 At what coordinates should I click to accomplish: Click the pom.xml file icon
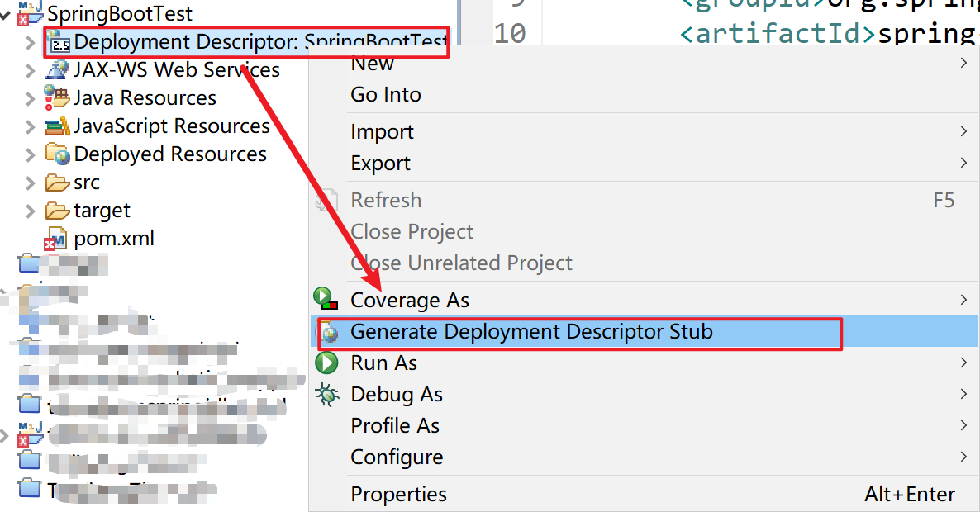click(x=56, y=239)
